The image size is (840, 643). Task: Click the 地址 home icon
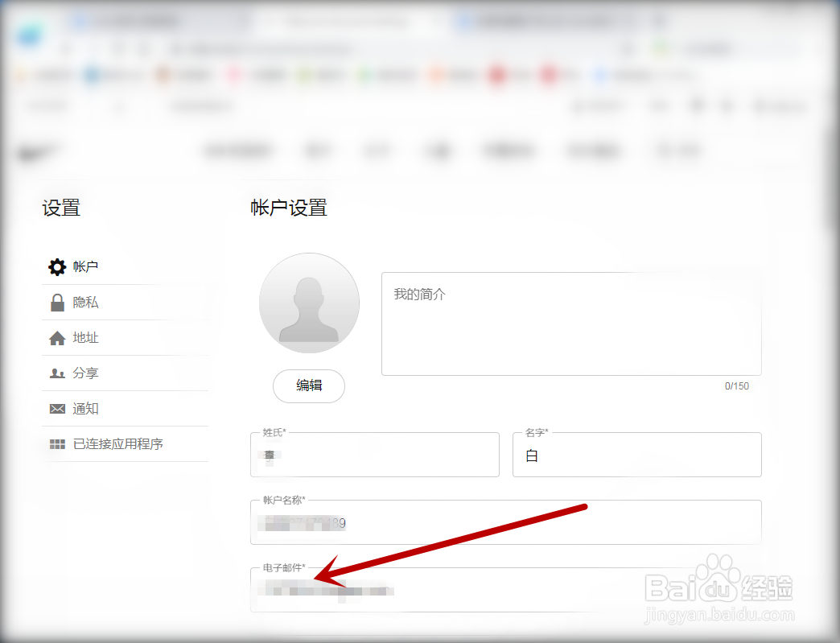point(56,337)
